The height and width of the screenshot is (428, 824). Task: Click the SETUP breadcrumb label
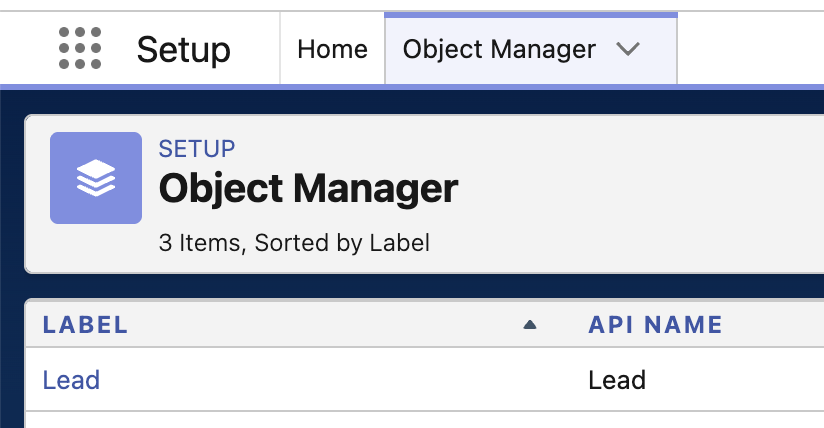pyautogui.click(x=197, y=149)
